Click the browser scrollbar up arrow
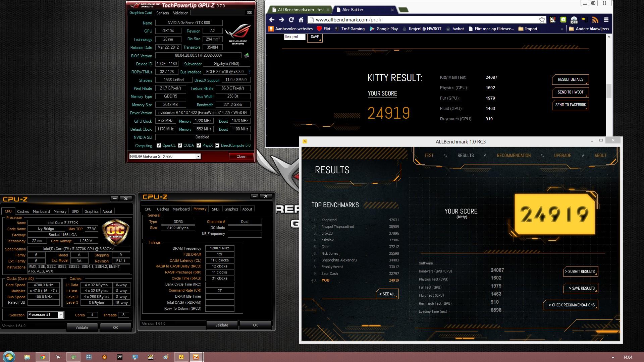This screenshot has width=644, height=362. [609, 37]
